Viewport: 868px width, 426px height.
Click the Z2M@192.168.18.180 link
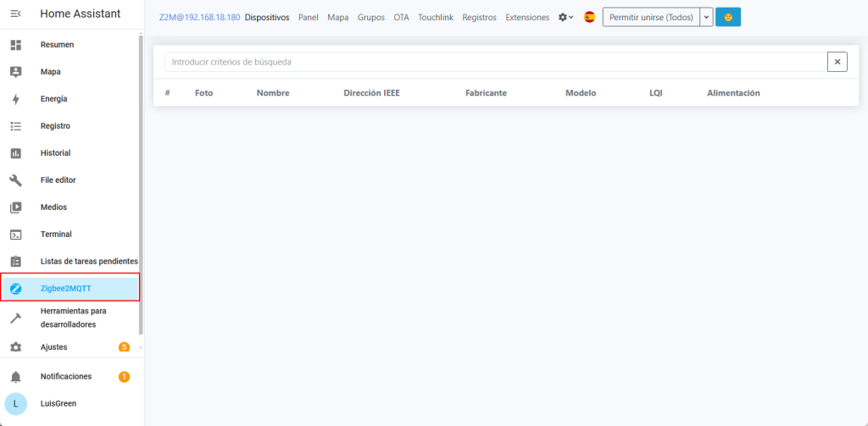[x=199, y=17]
